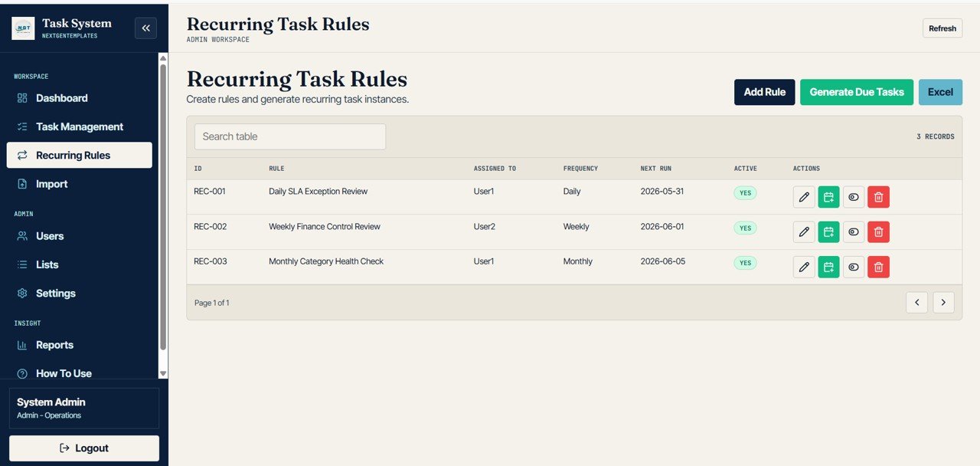Click the Monthly Category Health Check cell
Image resolution: width=980 pixels, height=466 pixels.
pos(326,261)
